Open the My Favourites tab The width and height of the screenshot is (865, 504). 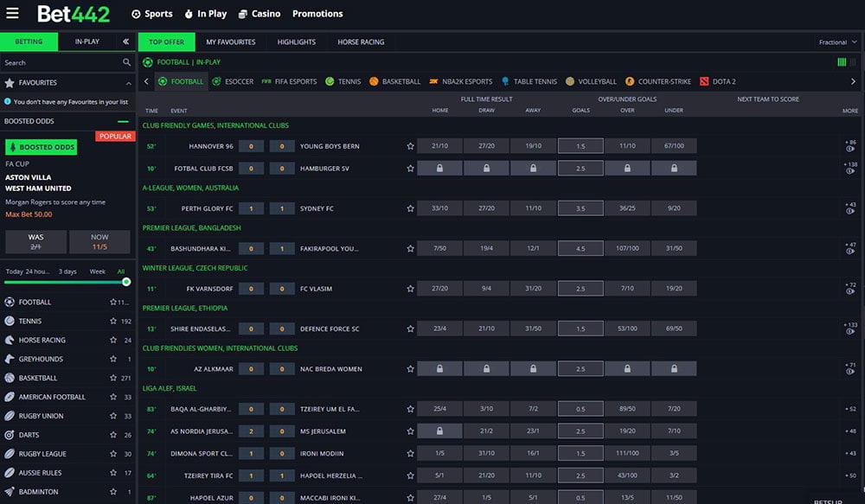pos(231,41)
